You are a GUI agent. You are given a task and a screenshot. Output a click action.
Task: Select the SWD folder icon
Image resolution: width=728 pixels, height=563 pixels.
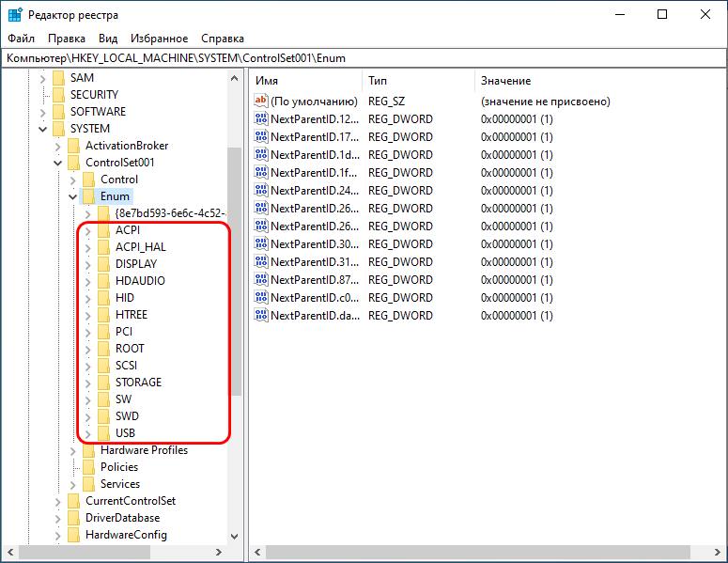click(x=104, y=416)
